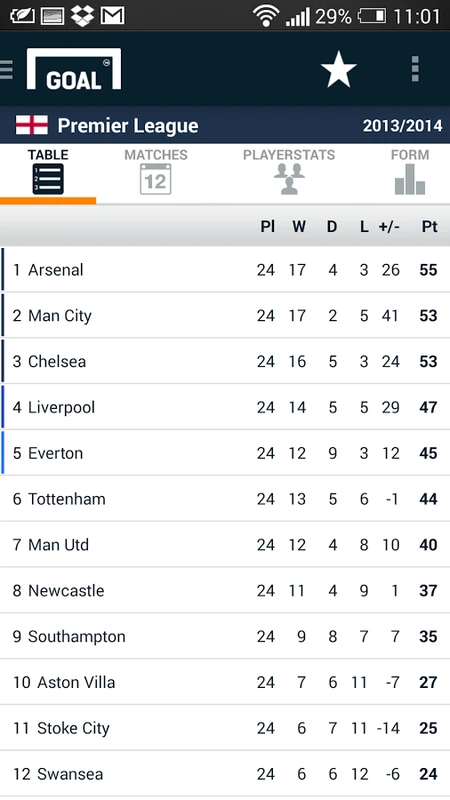Select the Tottenham table row
450x800 pixels.
(x=225, y=498)
